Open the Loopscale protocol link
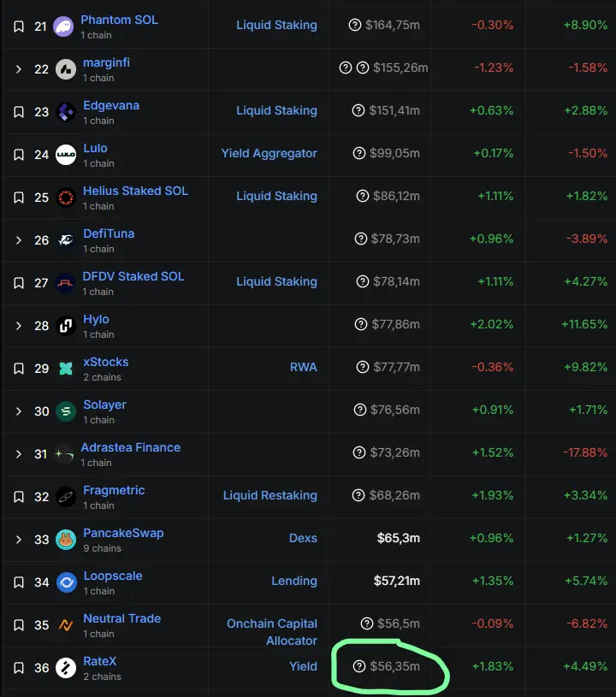616x697 pixels. tap(113, 576)
